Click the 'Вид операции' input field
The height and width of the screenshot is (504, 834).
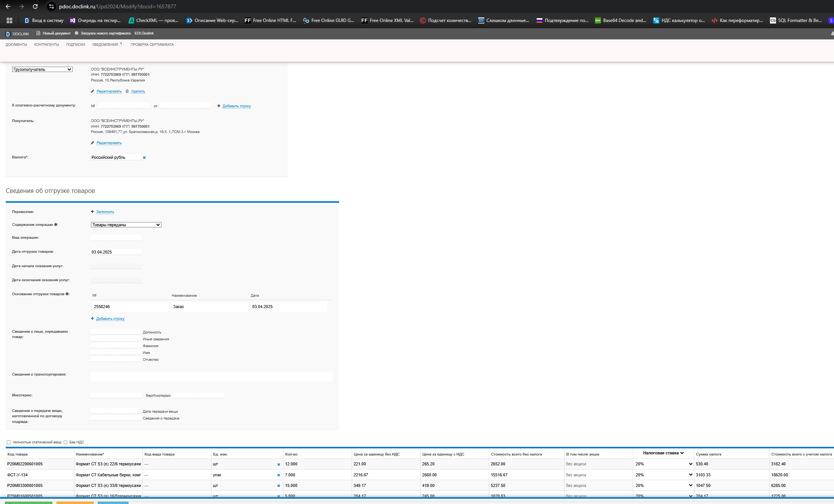(x=116, y=238)
